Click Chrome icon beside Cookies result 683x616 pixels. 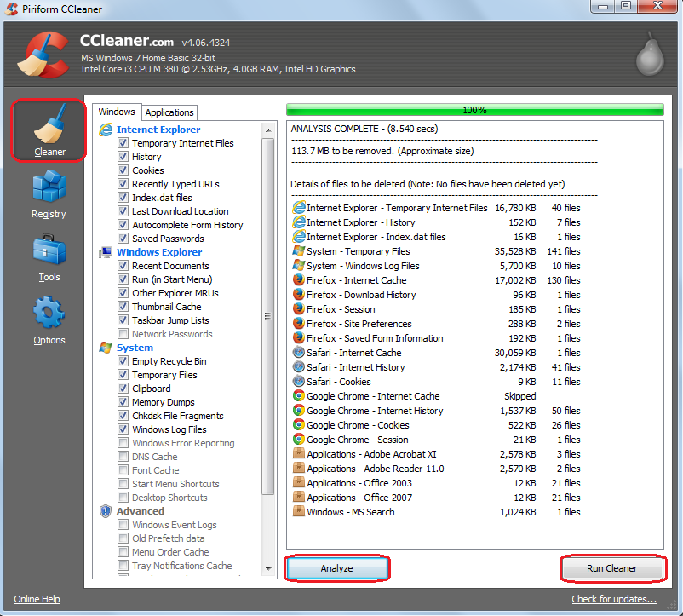point(299,425)
